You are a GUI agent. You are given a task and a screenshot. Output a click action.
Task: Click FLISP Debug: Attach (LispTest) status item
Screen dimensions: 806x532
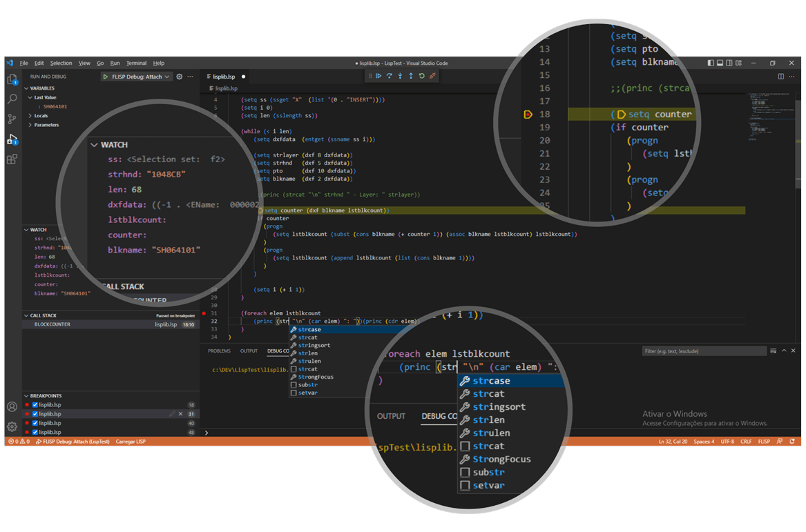[73, 442]
